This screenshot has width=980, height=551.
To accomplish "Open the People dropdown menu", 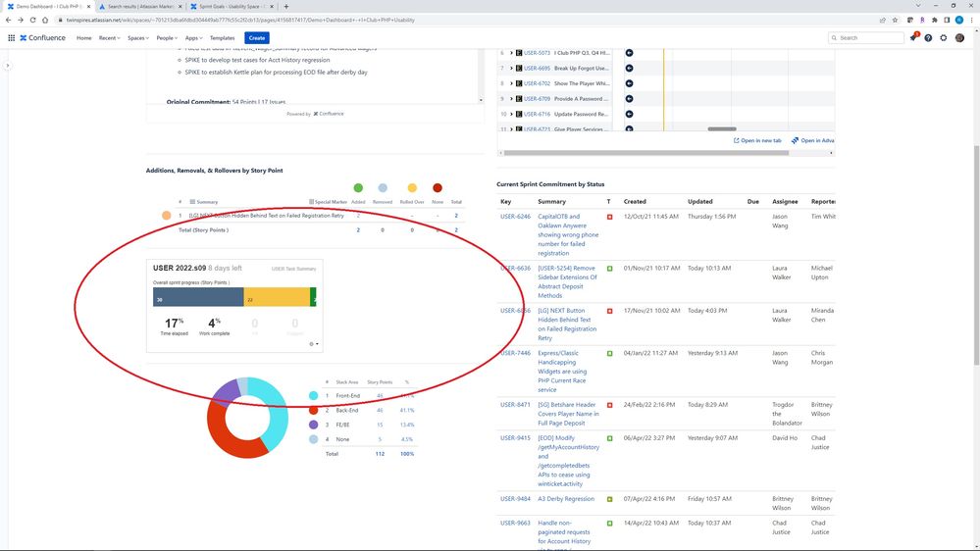I will (x=167, y=38).
